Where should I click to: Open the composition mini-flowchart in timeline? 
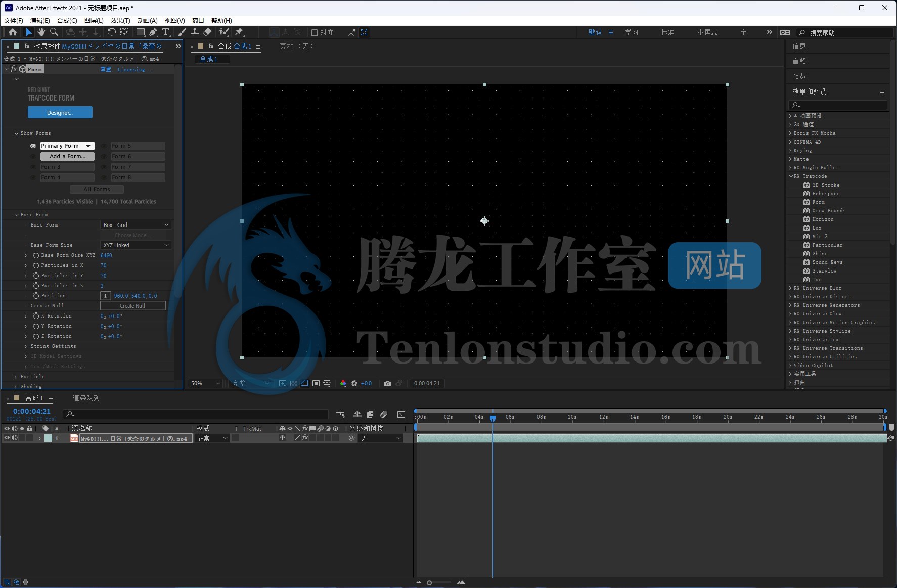click(x=340, y=414)
